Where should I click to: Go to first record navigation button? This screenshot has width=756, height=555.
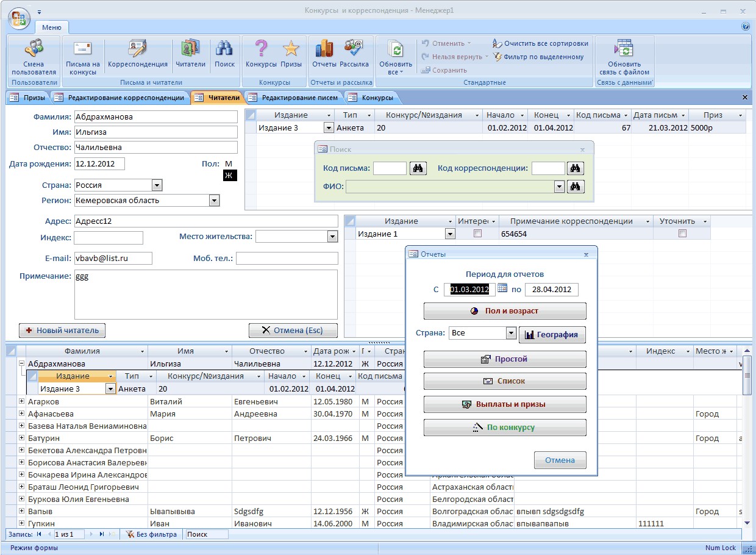click(x=39, y=534)
